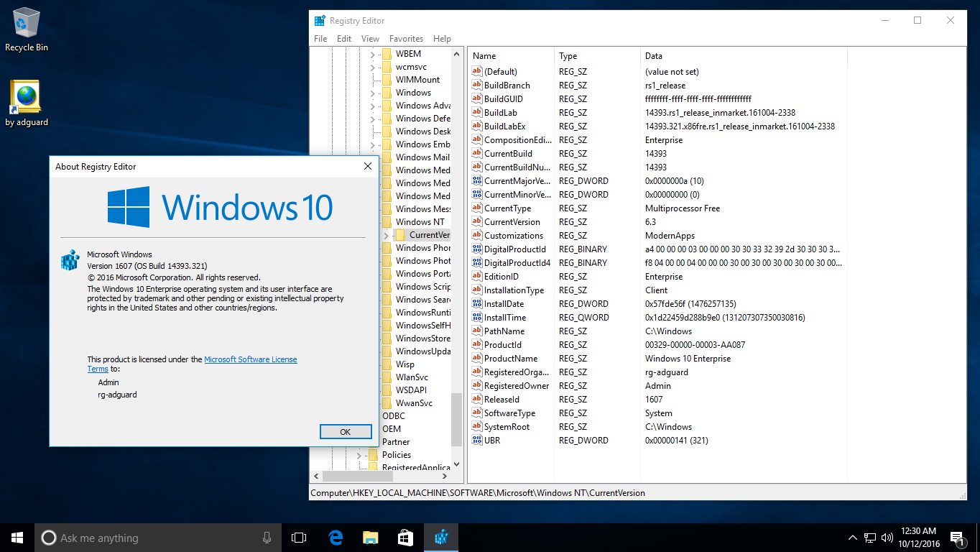Click the tree pane vertical scrollbar thumb
This screenshot has width=980, height=552.
coord(457,420)
